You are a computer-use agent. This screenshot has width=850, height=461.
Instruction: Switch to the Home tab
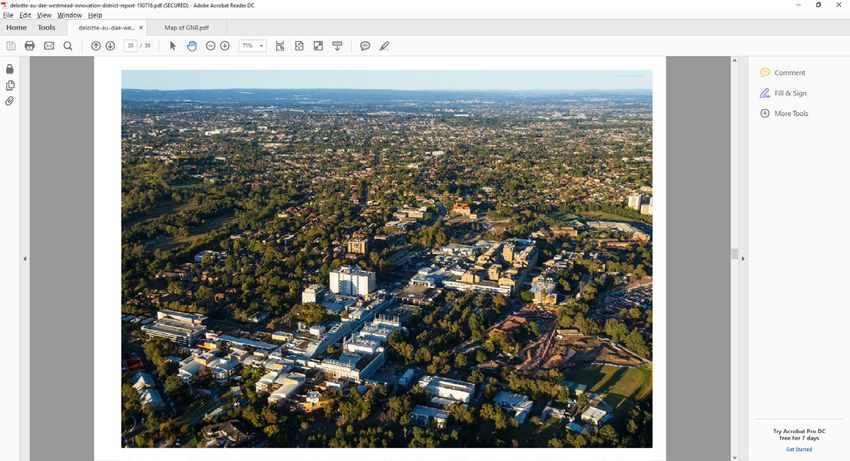point(16,27)
